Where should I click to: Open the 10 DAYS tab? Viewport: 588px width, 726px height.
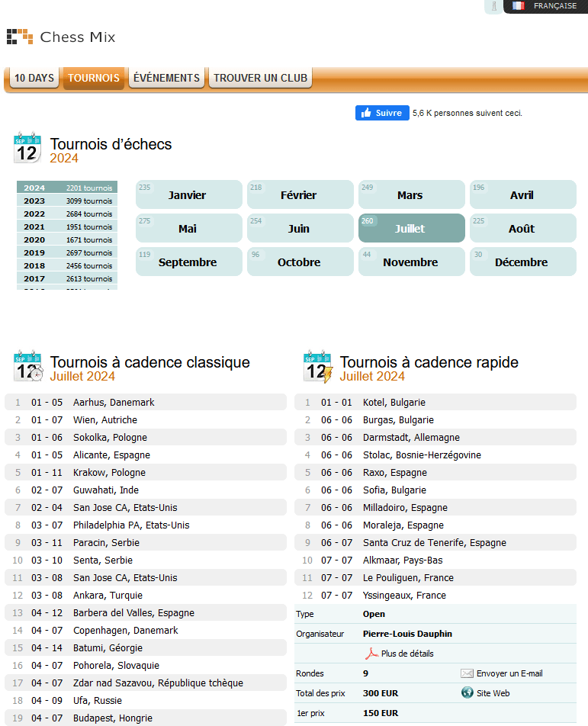click(34, 78)
